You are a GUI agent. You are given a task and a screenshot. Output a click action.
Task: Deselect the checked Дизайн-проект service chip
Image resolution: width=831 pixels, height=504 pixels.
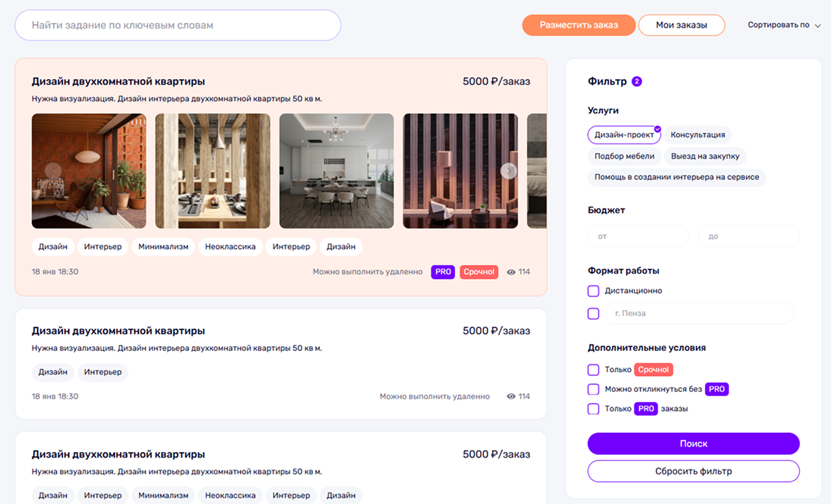tap(624, 135)
